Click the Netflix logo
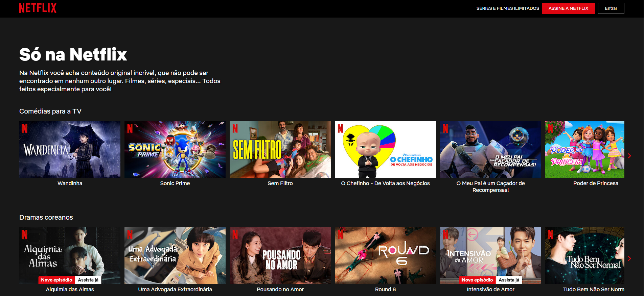The image size is (644, 296). coord(38,8)
